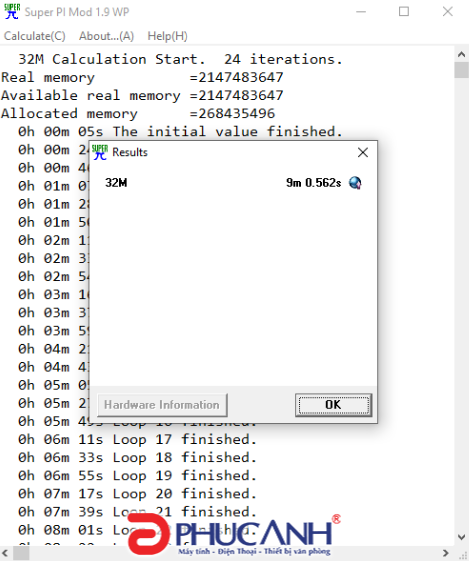Close the Results dialog with X

(x=363, y=152)
